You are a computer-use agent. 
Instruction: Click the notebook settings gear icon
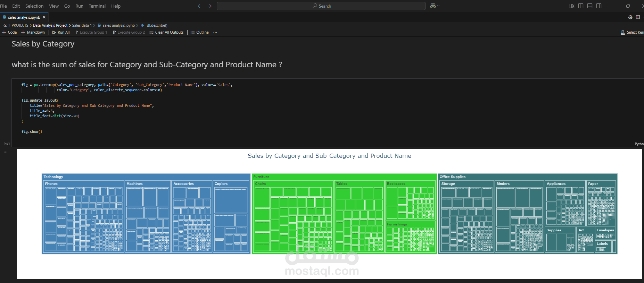pyautogui.click(x=630, y=17)
